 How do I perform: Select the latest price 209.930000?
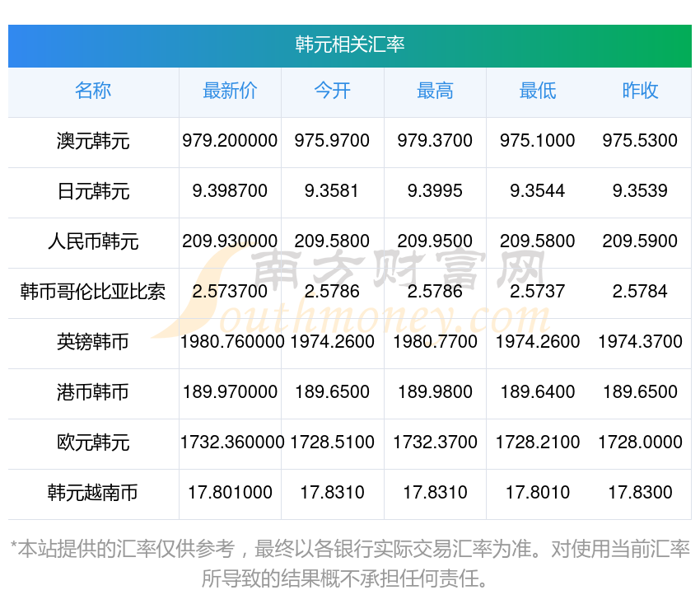(230, 241)
